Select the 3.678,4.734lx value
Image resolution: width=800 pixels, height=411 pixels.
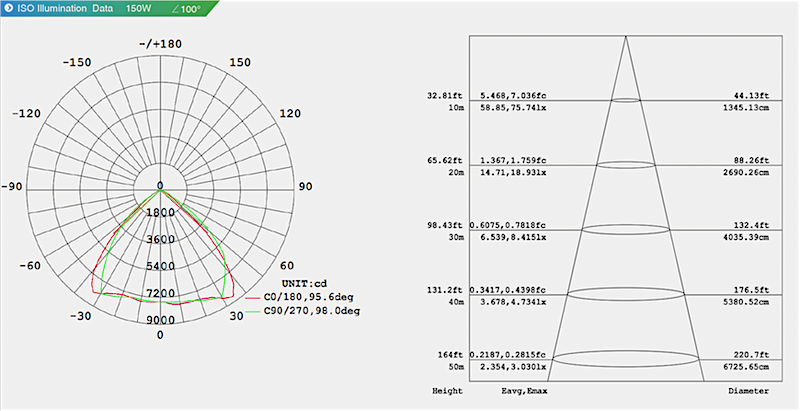pos(513,302)
